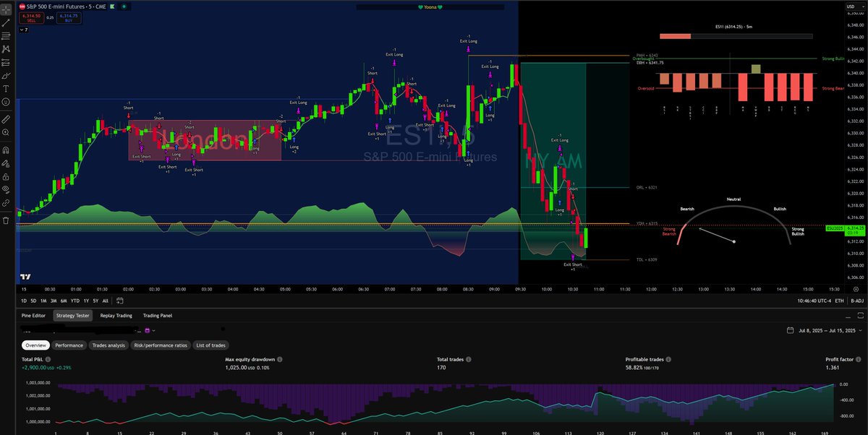The image size is (868, 435).
Task: Open the emoji and icons tool
Action: click(7, 103)
